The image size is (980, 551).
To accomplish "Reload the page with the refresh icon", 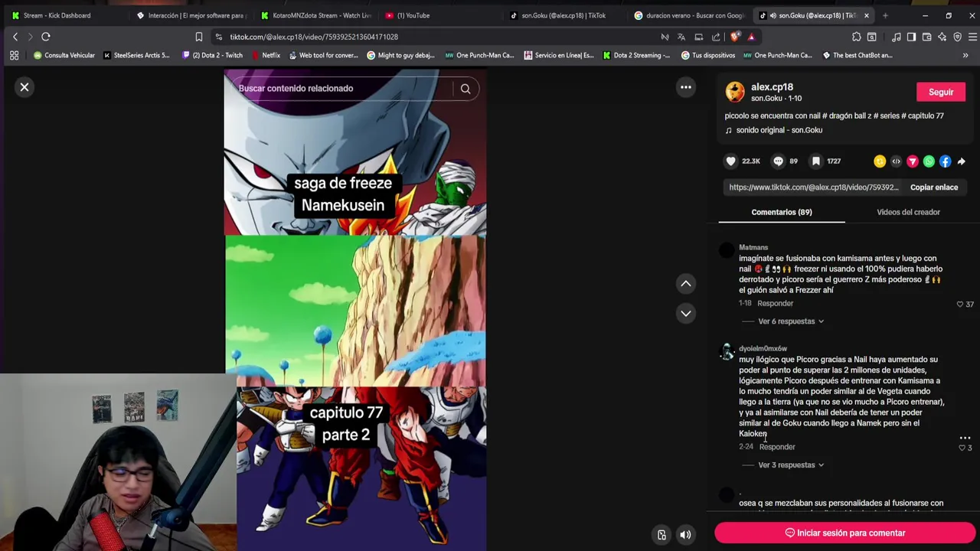I will tap(46, 37).
